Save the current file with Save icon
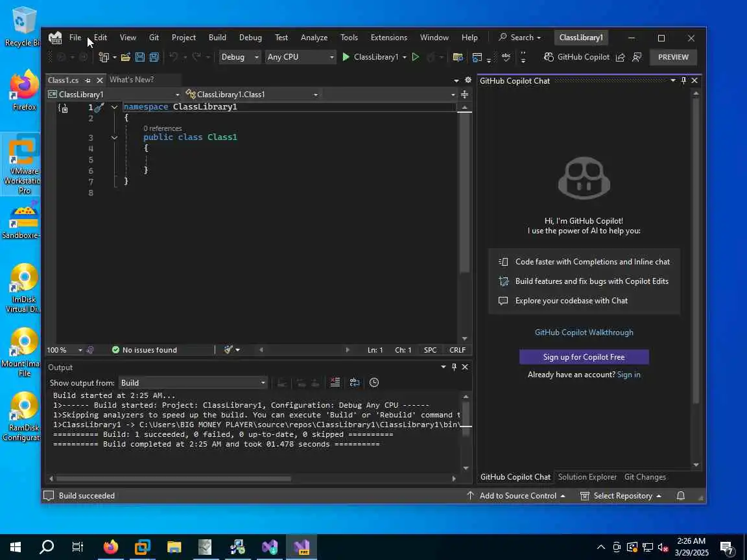This screenshot has height=560, width=747. pos(140,57)
